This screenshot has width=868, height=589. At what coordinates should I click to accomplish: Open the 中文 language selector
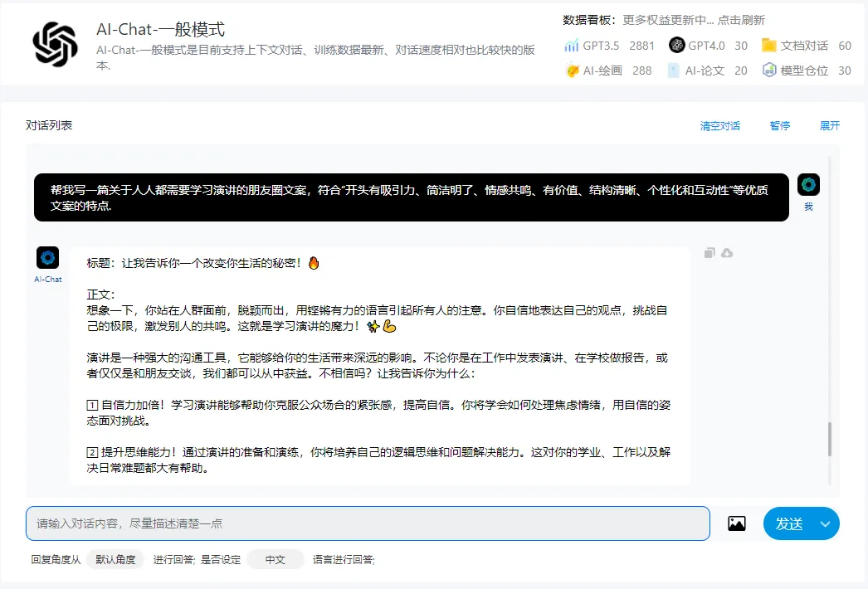point(276,560)
